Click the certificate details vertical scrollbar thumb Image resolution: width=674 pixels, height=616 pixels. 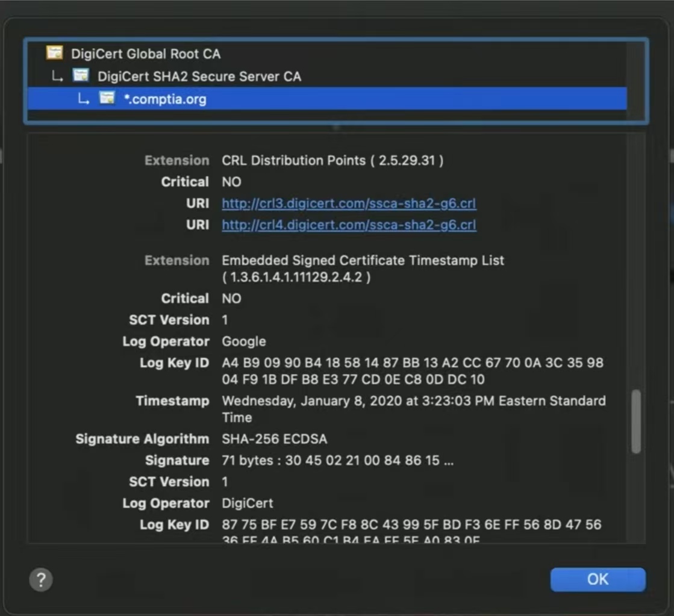pos(636,422)
